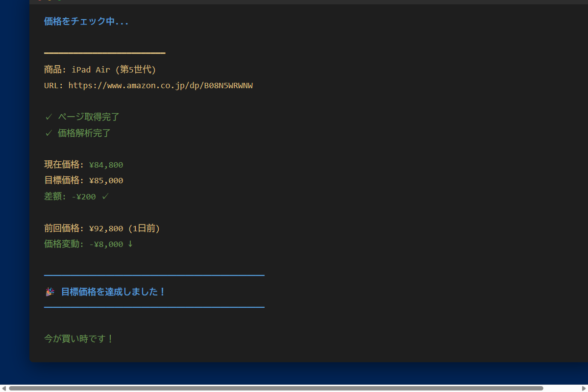Click the (1日前) timestamp text
Screen dimensions: 588x392
click(x=144, y=228)
